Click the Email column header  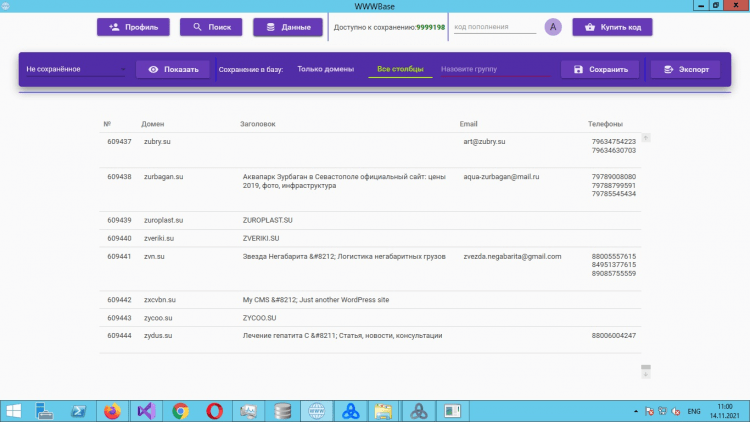[x=468, y=124]
